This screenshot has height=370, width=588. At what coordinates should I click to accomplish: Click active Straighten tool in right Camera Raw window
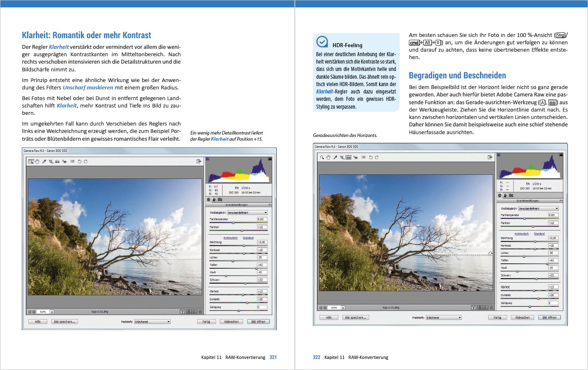point(349,158)
